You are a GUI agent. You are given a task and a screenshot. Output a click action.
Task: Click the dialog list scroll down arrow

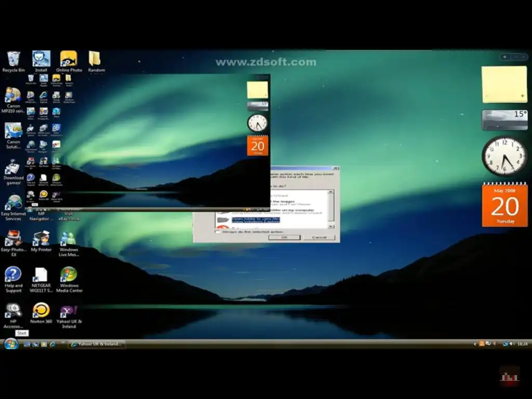[x=331, y=226]
